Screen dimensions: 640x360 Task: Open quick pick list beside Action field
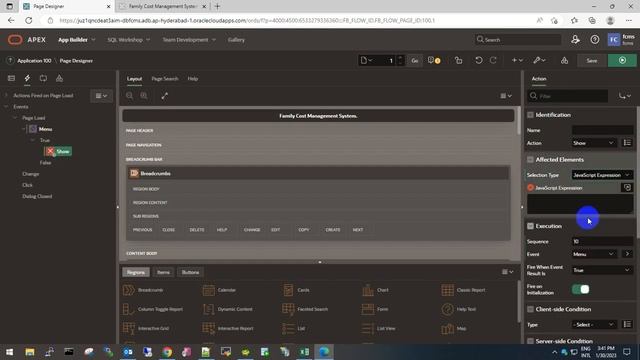pos(627,143)
